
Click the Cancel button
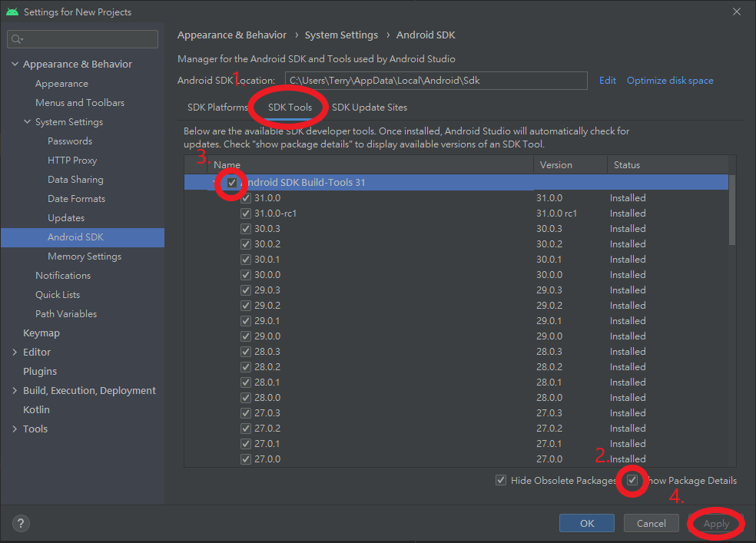coord(651,523)
